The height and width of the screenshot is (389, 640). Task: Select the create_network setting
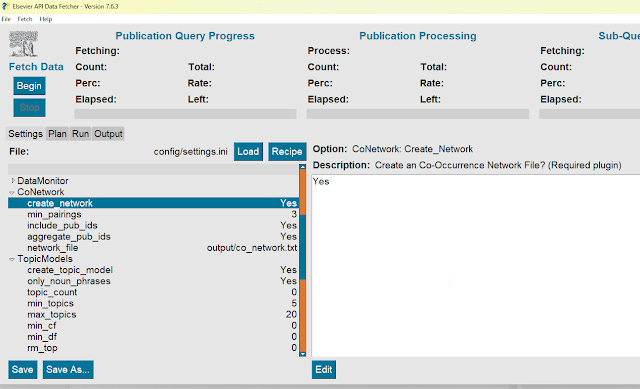pos(153,203)
